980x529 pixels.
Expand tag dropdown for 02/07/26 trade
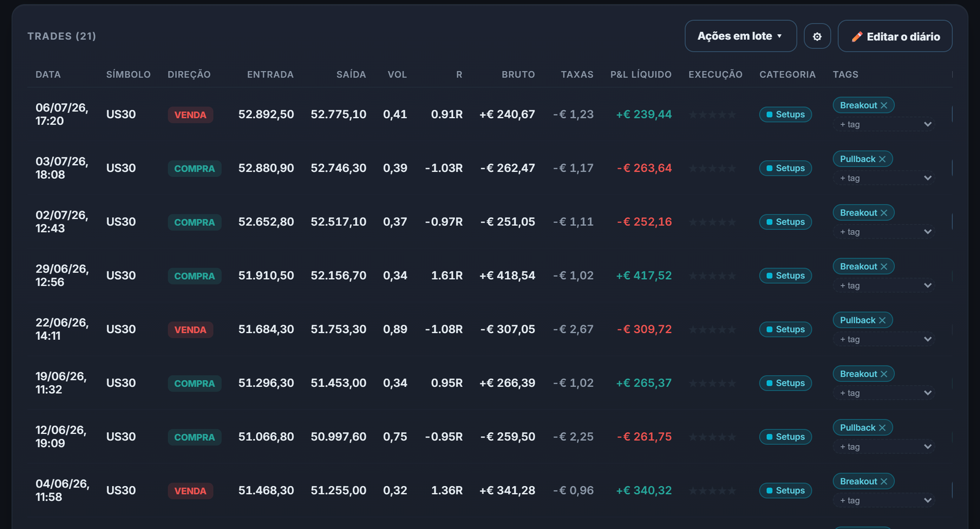pos(884,232)
